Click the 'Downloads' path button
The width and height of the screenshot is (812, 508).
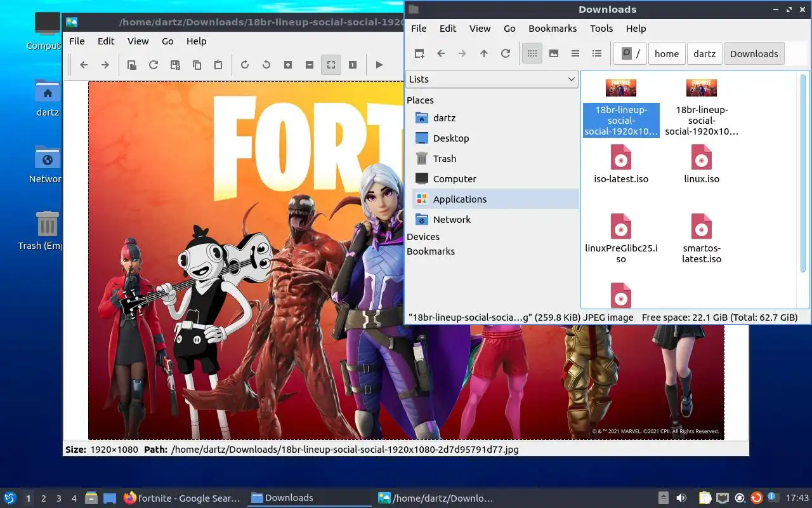[x=754, y=53]
